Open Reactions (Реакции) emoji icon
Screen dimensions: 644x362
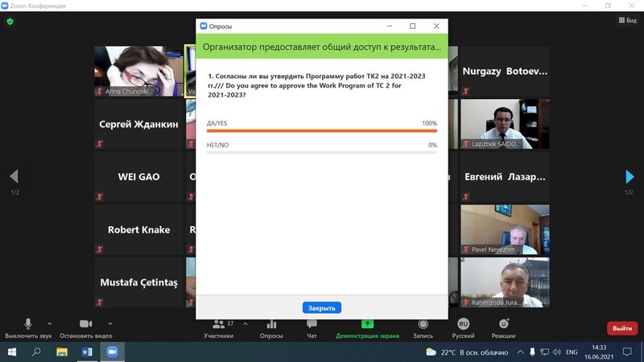[503, 323]
